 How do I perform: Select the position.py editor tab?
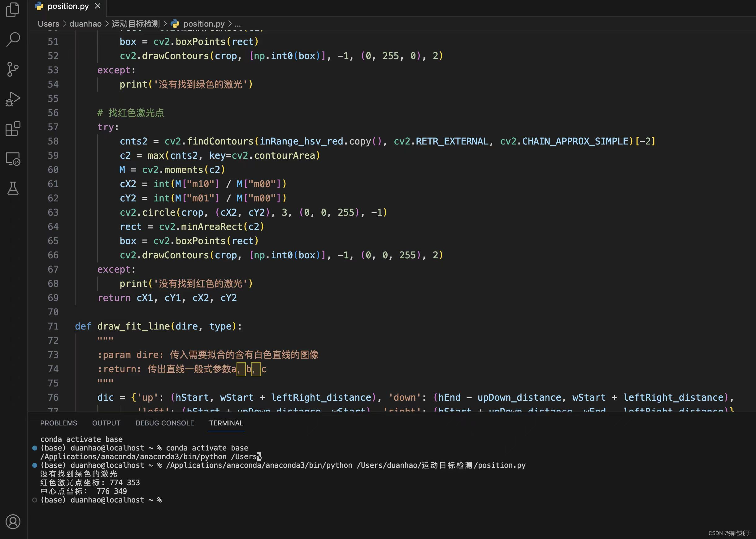(x=68, y=6)
